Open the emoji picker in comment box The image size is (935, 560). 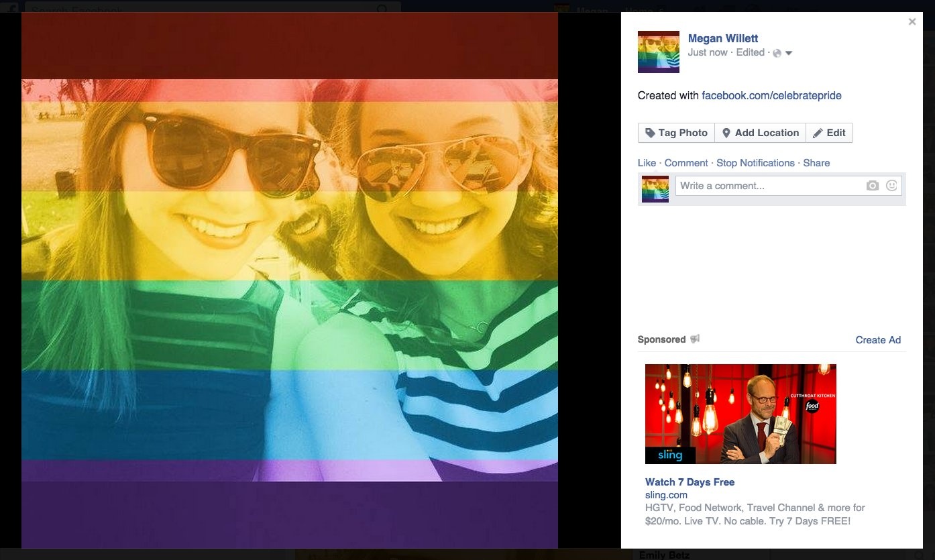coord(891,186)
